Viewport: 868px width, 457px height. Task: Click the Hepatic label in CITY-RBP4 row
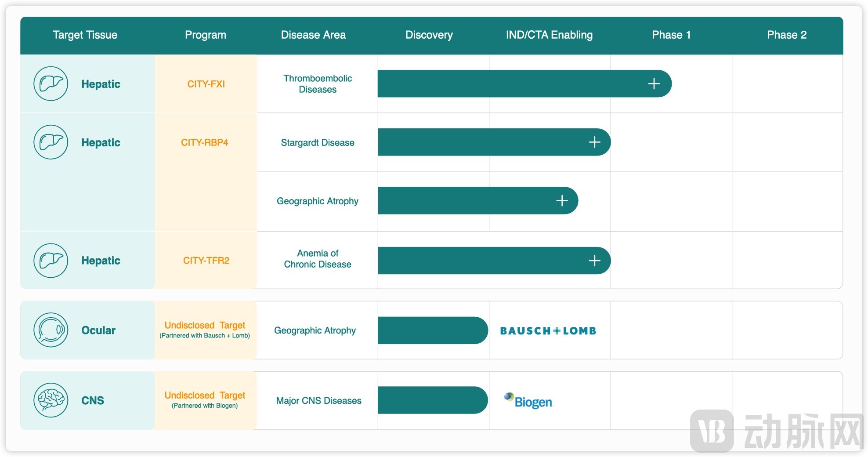point(101,142)
